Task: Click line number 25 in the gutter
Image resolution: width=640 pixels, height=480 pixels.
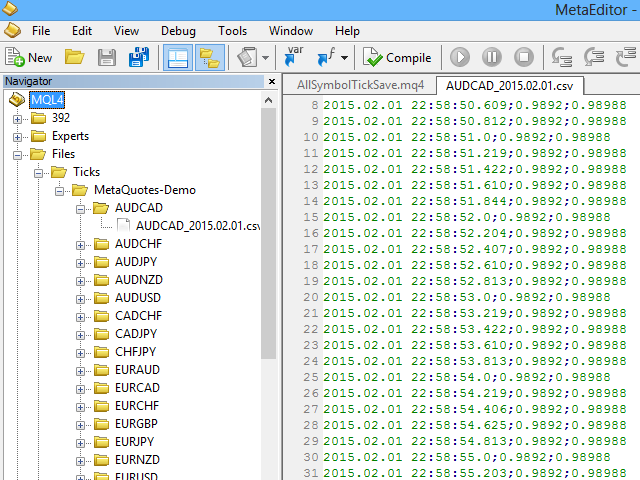Action: [x=311, y=377]
